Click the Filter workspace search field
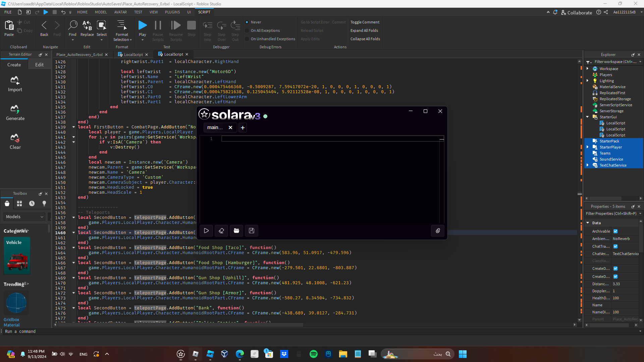The height and width of the screenshot is (362, 644). click(x=615, y=62)
